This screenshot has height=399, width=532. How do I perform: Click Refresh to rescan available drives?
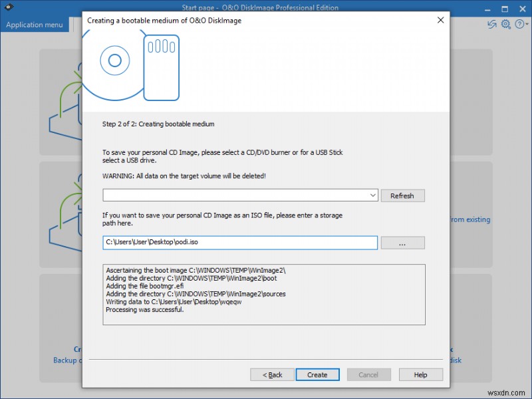click(403, 195)
